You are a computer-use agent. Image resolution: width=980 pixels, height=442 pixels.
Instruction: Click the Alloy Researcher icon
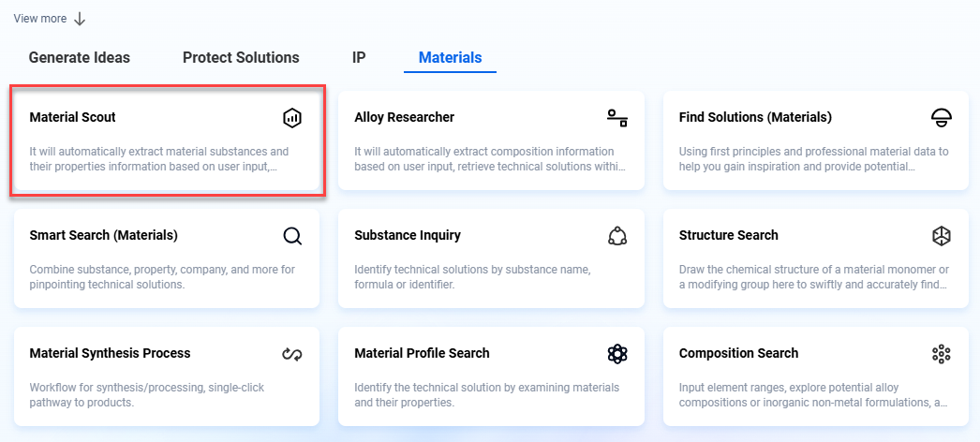616,118
